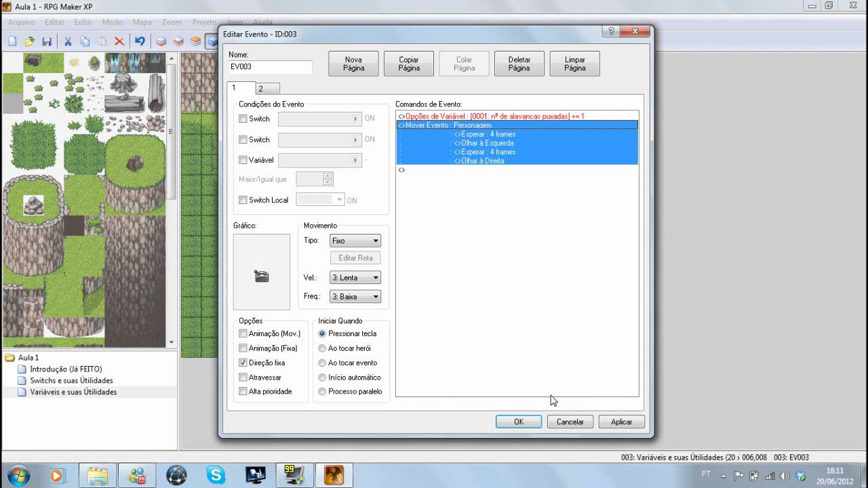The height and width of the screenshot is (488, 868).
Task: Select the Processo paralelo radio button
Action: [322, 391]
